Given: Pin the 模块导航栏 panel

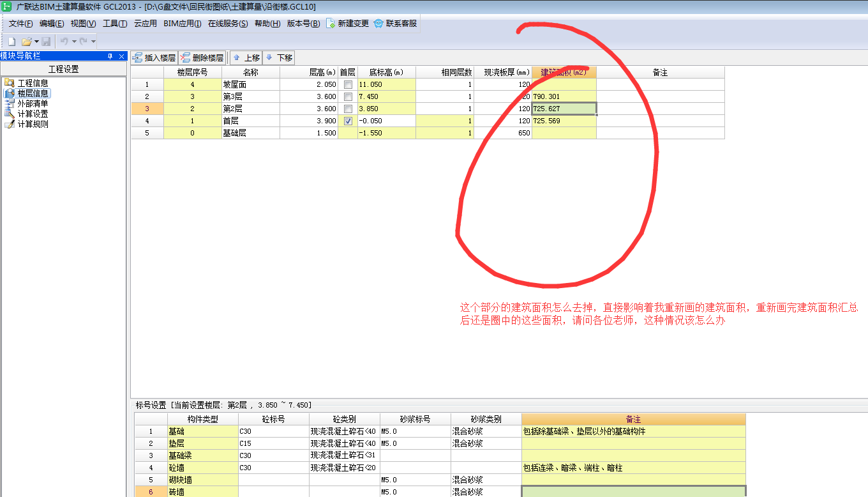Looking at the screenshot, I should 110,56.
